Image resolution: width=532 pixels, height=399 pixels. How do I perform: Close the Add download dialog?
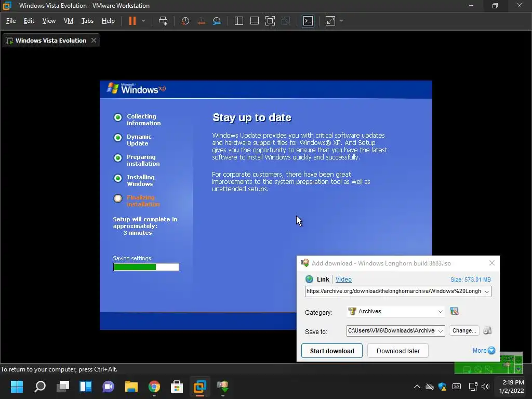tap(492, 263)
